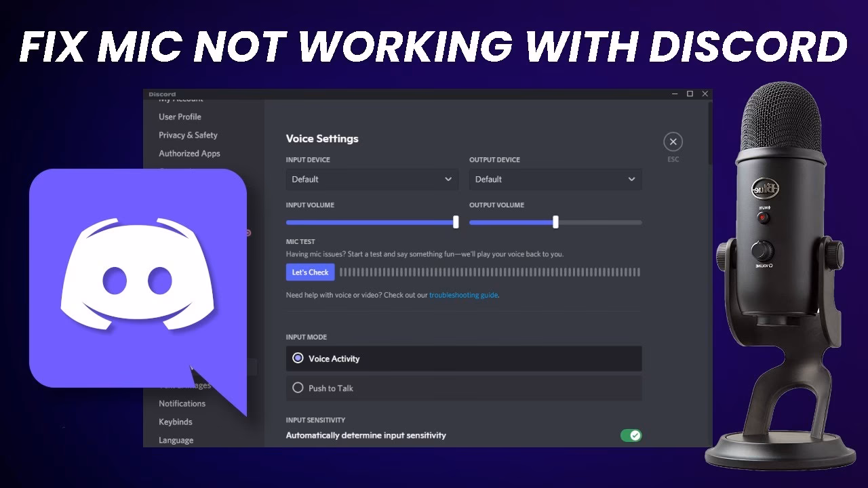Click the INPUT SENSITIVITY label

[x=315, y=420]
